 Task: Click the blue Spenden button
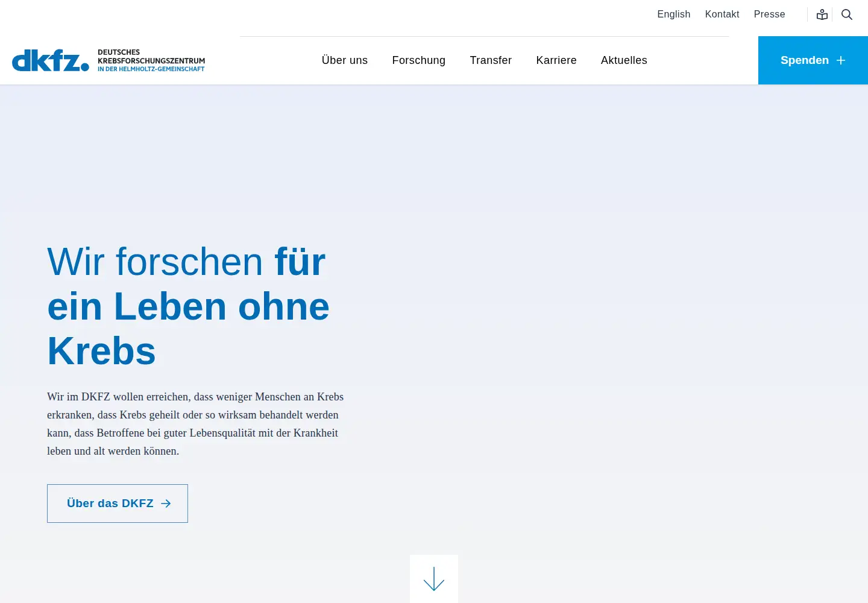pos(813,60)
